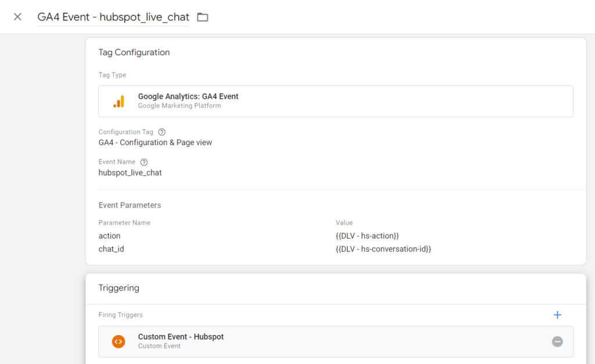
Task: Open the Event Name help icon
Action: (144, 162)
